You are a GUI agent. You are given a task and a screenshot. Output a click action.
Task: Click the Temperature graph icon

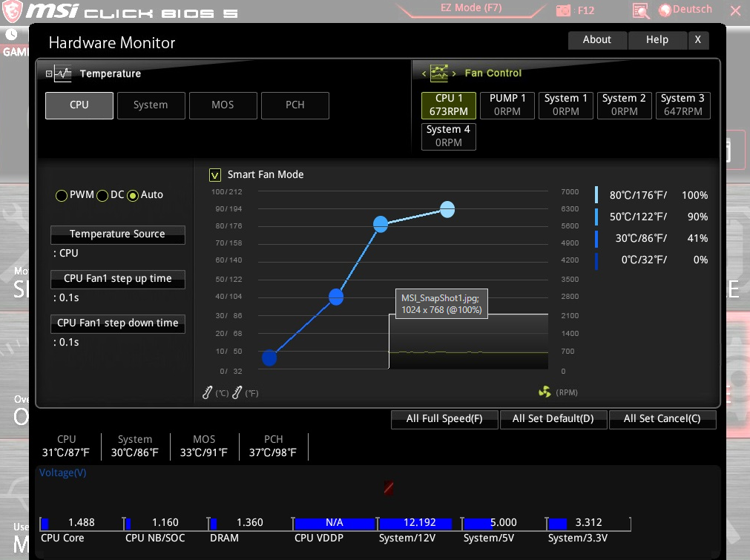[x=62, y=73]
